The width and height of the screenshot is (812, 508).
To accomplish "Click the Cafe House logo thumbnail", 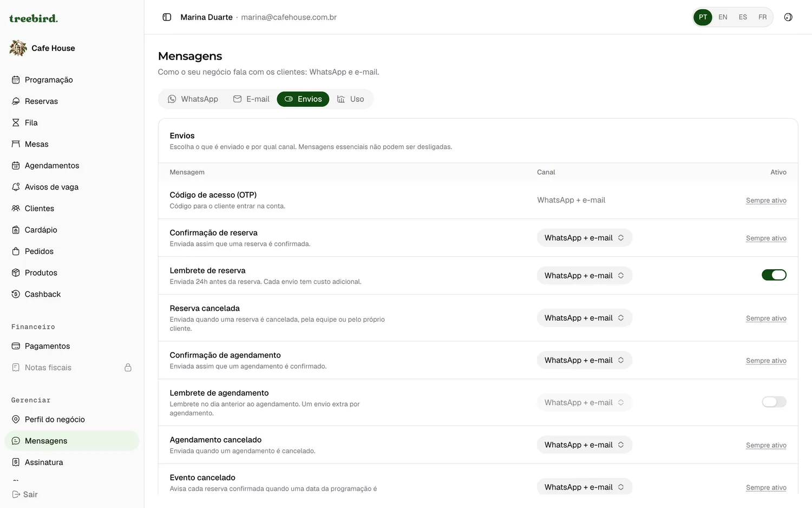I will [x=18, y=48].
